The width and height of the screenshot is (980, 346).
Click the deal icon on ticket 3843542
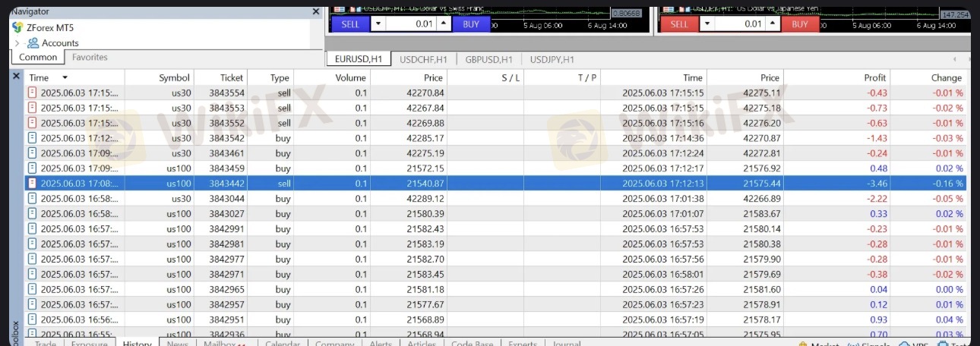click(x=33, y=138)
